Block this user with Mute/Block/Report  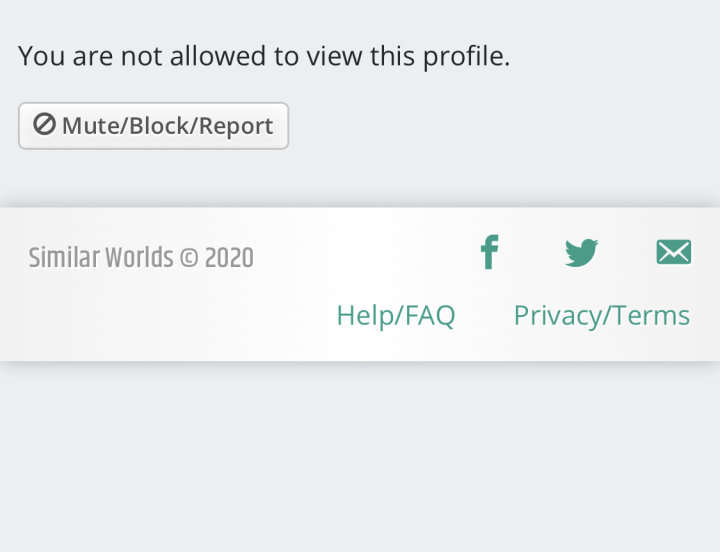(153, 126)
